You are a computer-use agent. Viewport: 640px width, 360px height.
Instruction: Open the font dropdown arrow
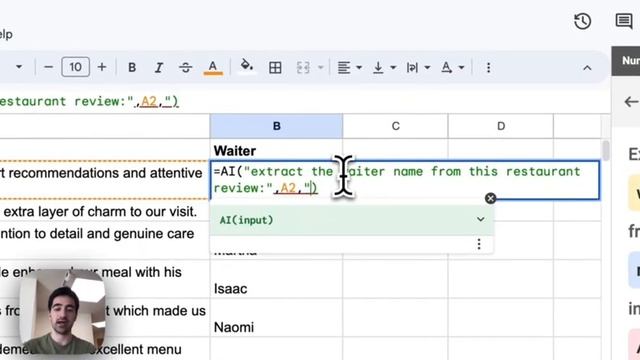click(19, 67)
